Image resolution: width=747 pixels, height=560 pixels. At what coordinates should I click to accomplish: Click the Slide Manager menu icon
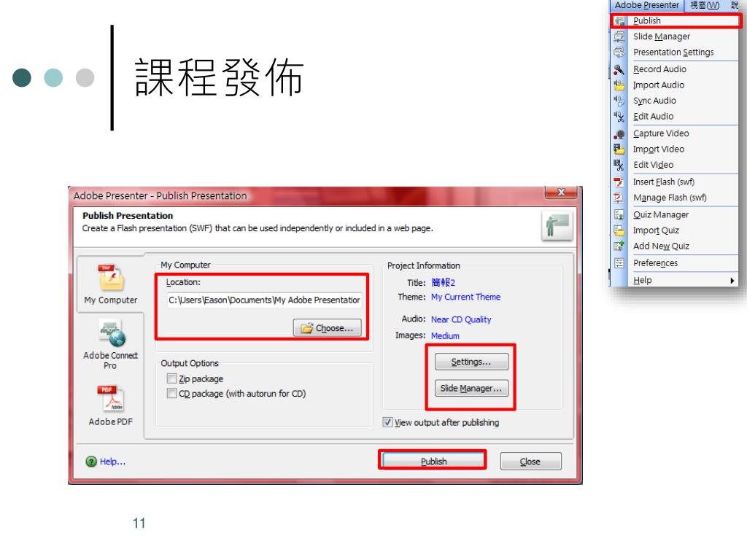point(619,36)
